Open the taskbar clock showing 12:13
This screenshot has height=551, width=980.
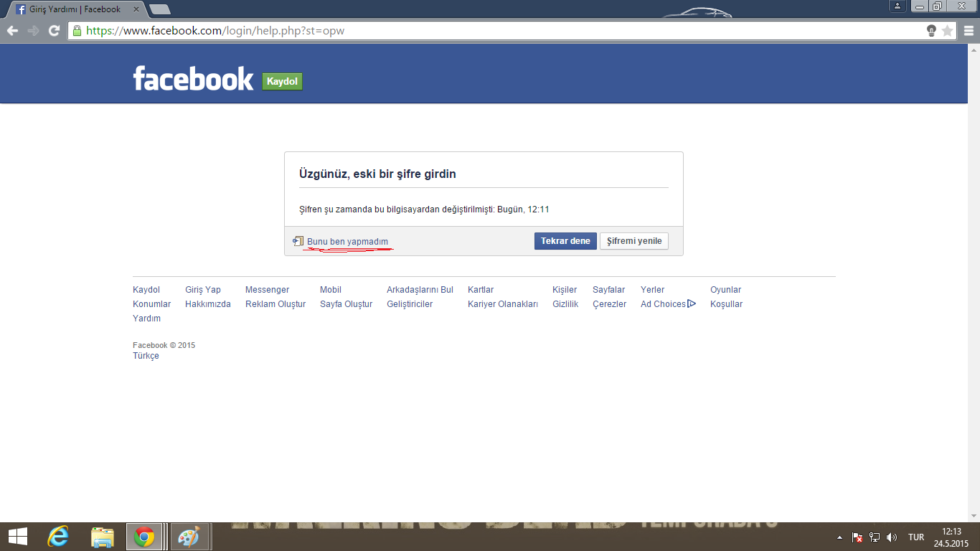[x=951, y=537]
